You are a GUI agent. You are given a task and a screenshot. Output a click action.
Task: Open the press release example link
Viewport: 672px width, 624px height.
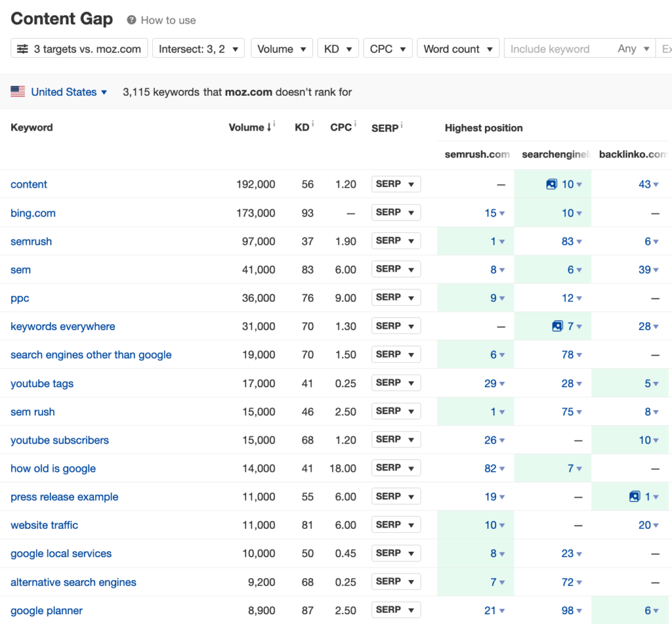[64, 497]
